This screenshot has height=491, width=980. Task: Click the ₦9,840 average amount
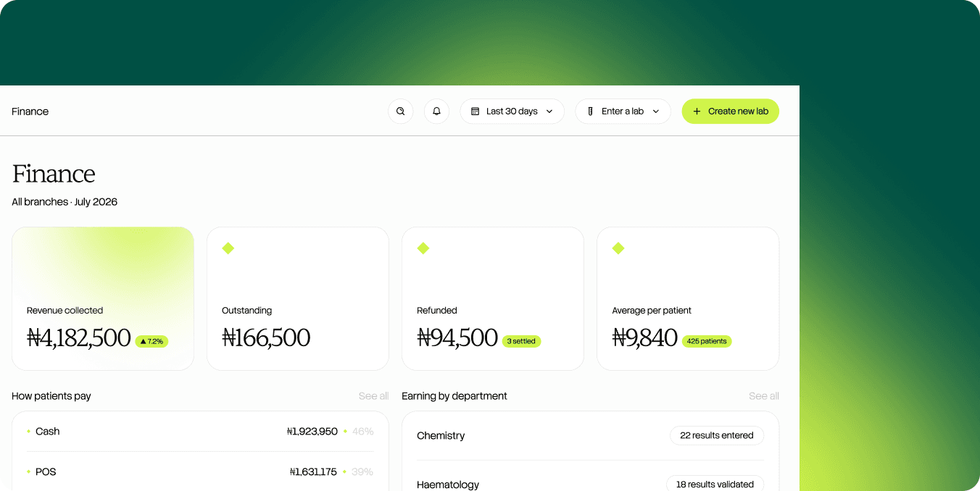click(644, 337)
